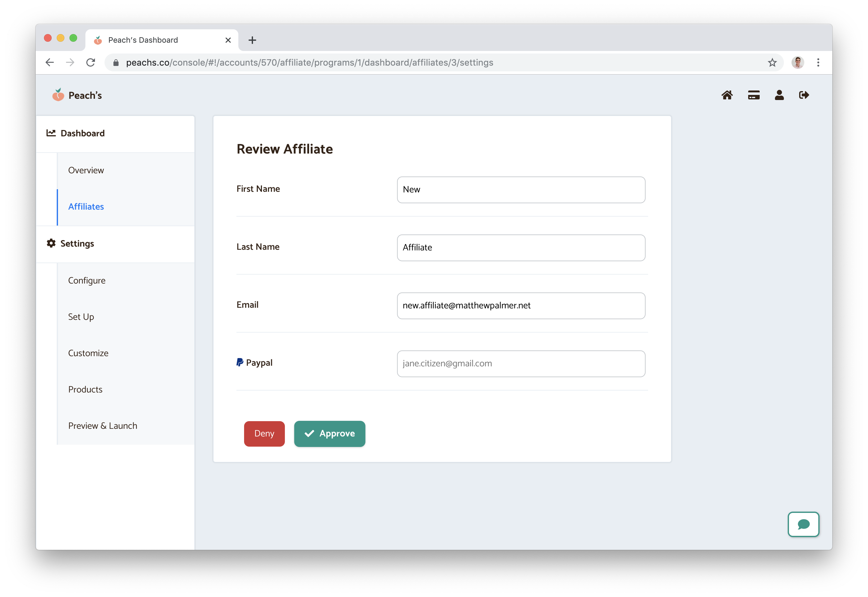Select Configure in Settings sidebar
Screen dimensions: 868x597
(x=87, y=281)
